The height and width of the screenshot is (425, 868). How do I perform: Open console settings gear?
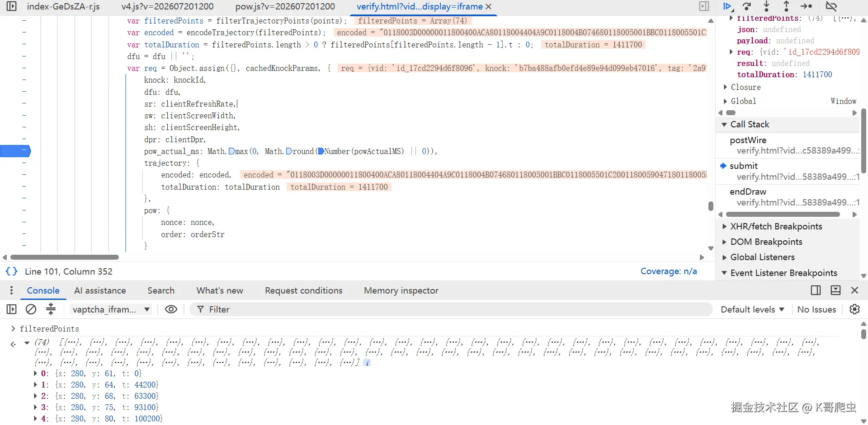point(854,309)
